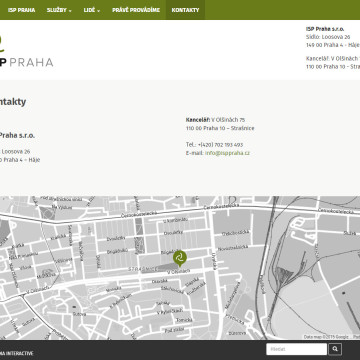Select the Kontakty tab
360x360 pixels.
click(x=185, y=10)
